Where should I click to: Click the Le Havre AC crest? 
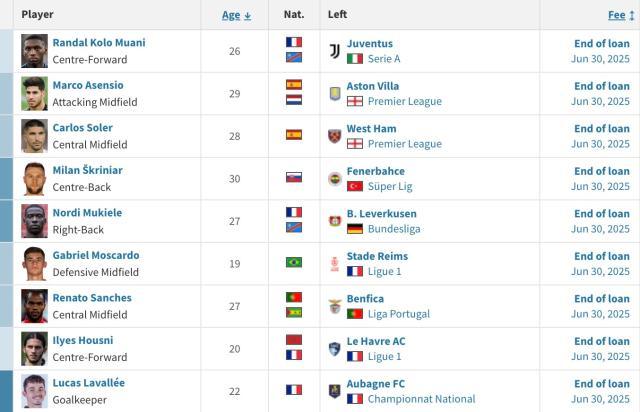(x=334, y=348)
